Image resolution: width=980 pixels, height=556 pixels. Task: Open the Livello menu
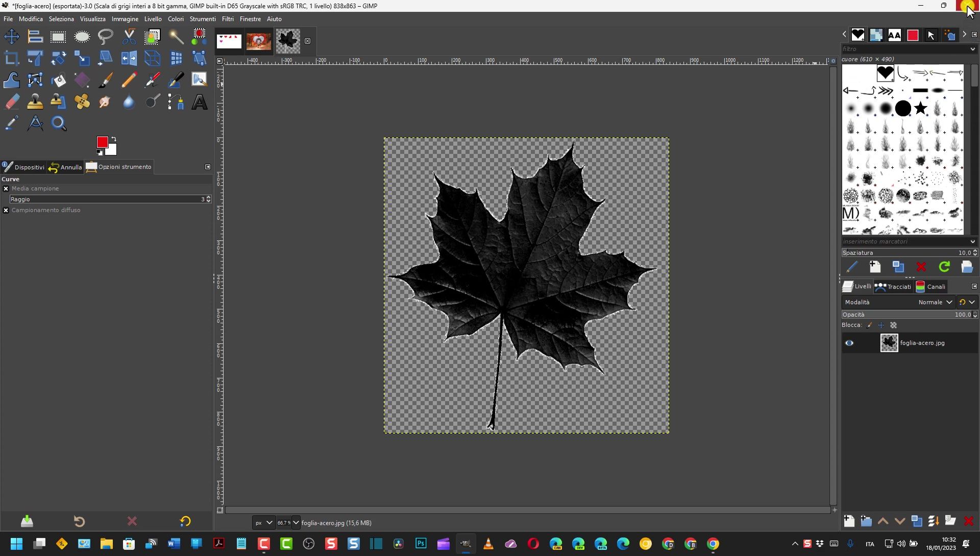click(x=153, y=19)
